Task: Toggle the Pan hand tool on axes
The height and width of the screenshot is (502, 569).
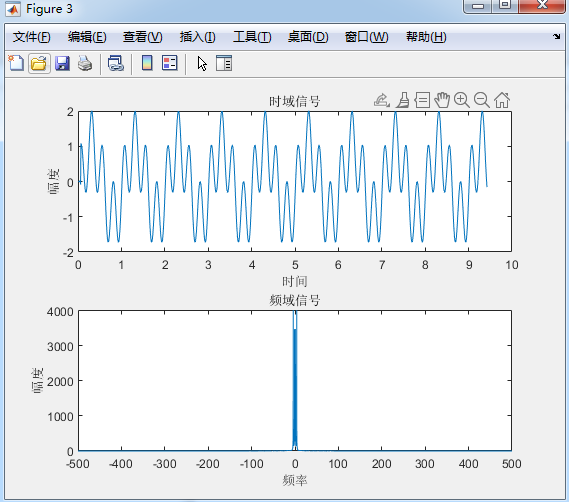Action: [442, 100]
